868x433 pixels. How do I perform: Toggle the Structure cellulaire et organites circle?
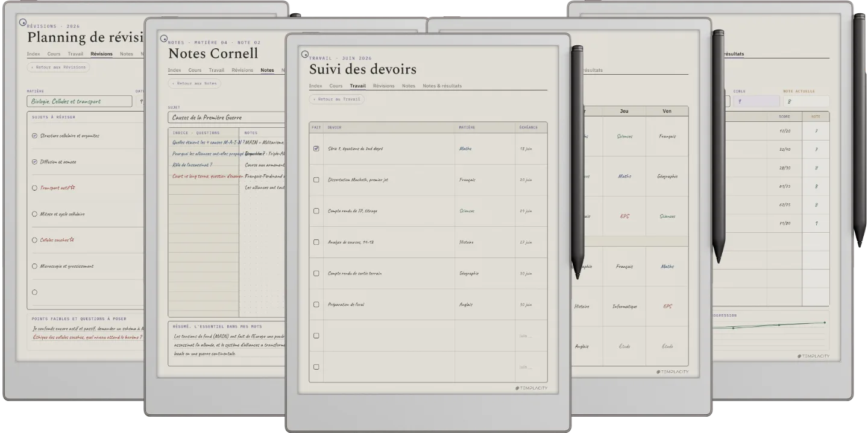[x=34, y=136]
